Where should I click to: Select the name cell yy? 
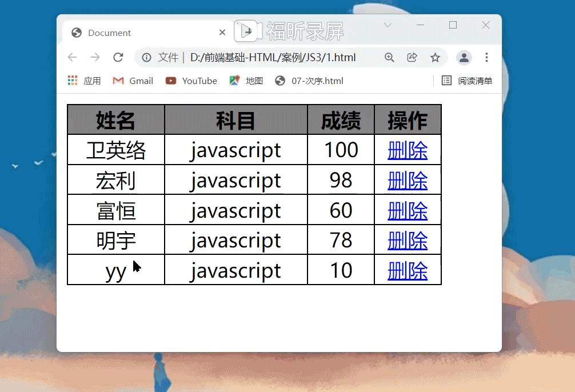click(116, 270)
